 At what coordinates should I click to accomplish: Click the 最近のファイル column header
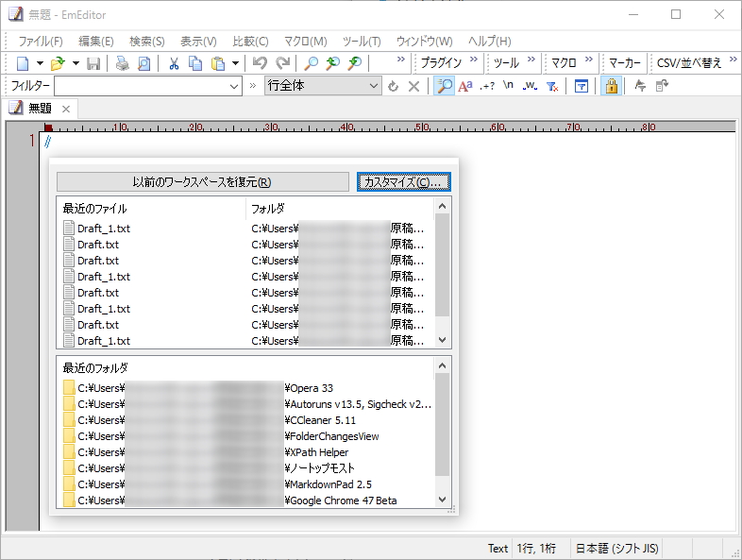151,209
